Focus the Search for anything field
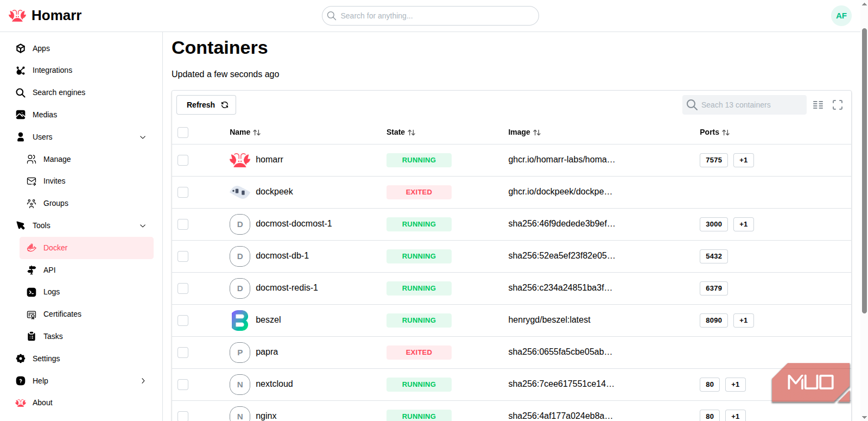This screenshot has width=868, height=421. tap(430, 16)
